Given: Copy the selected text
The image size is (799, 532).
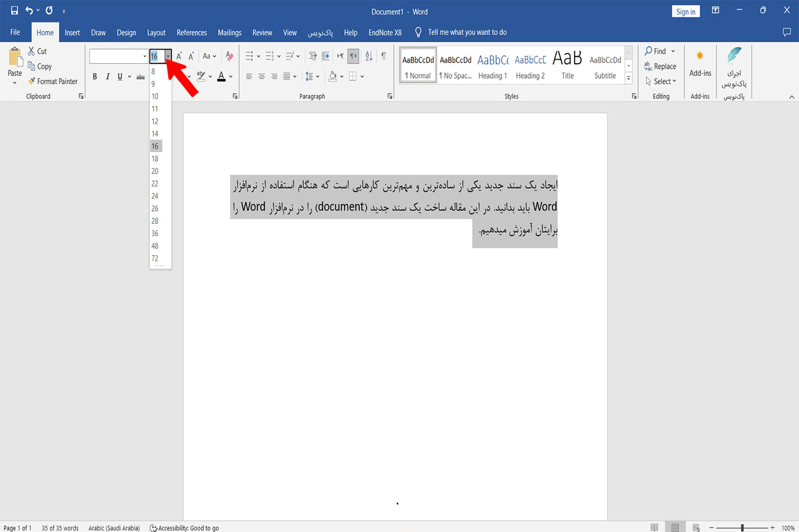Looking at the screenshot, I should pyautogui.click(x=40, y=66).
